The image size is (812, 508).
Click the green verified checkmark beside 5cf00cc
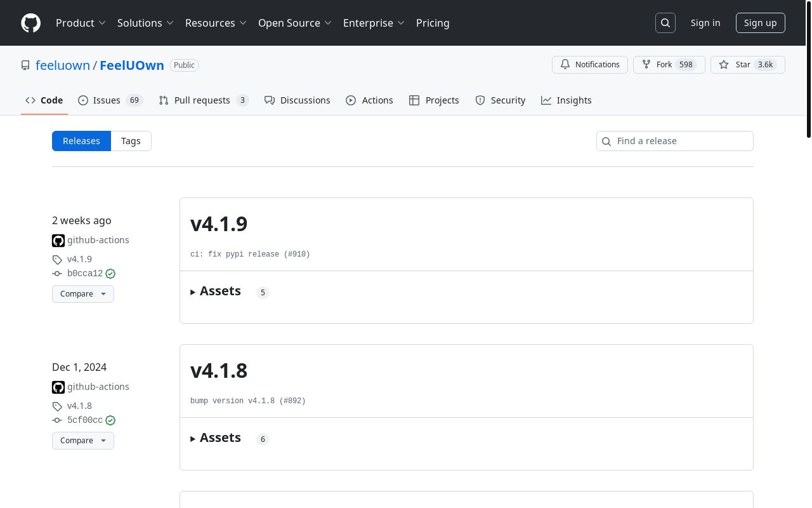110,420
